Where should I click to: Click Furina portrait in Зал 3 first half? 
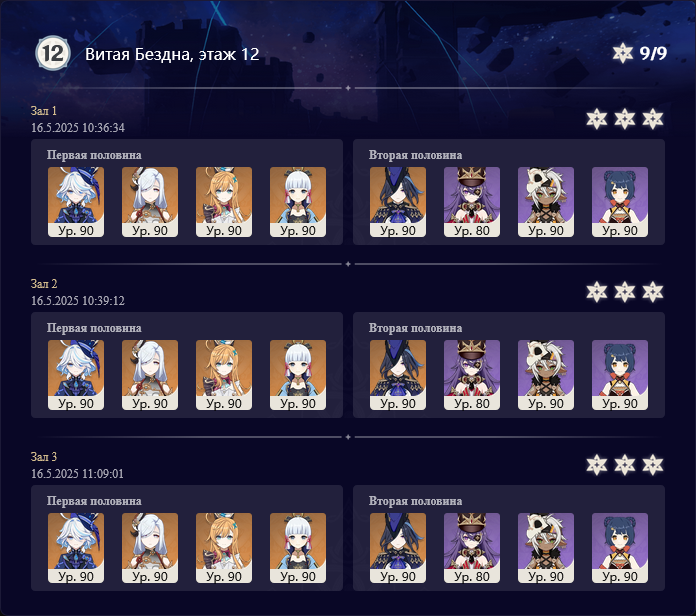click(x=76, y=548)
